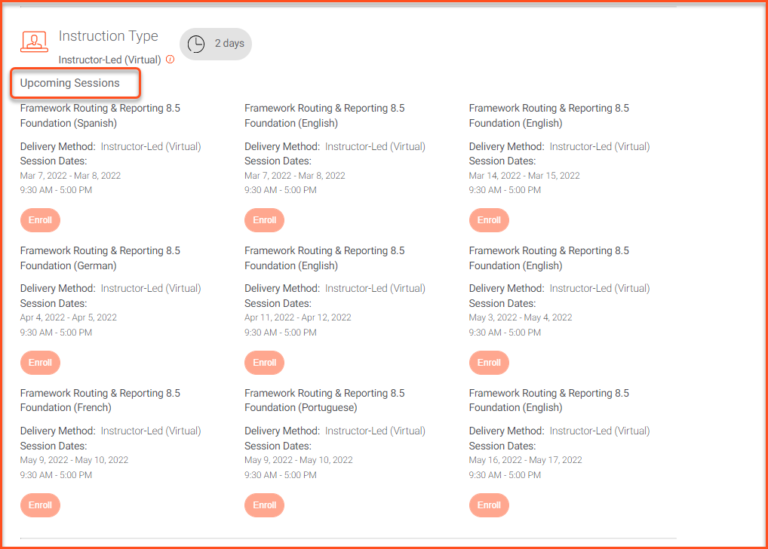
Task: Click the Apr 4, 2022 - Apr 5, 2022 dates
Action: click(x=68, y=318)
